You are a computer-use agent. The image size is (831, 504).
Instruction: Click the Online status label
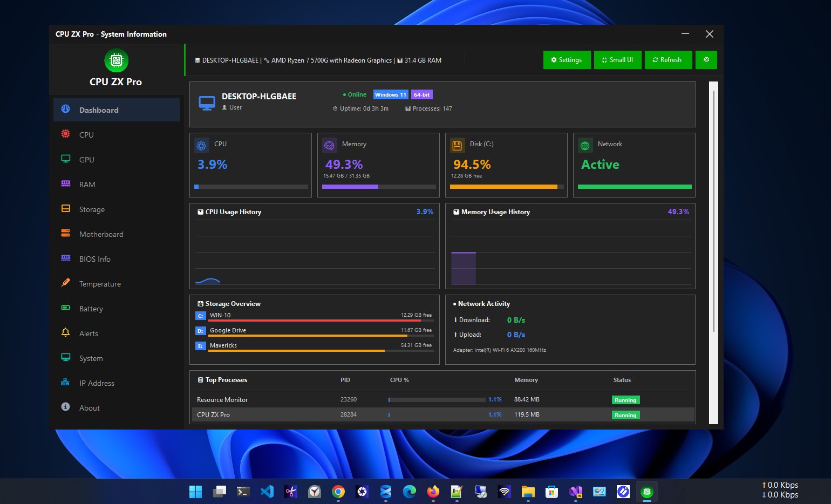pos(355,94)
